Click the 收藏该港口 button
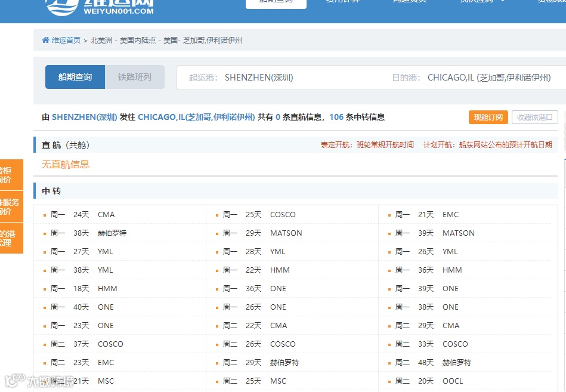Image resolution: width=566 pixels, height=392 pixels. click(x=534, y=118)
